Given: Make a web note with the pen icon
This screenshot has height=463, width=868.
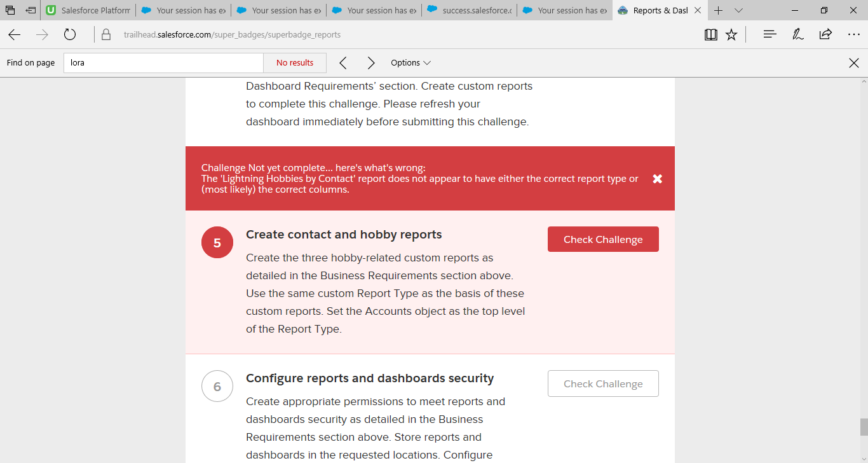Looking at the screenshot, I should 798,35.
